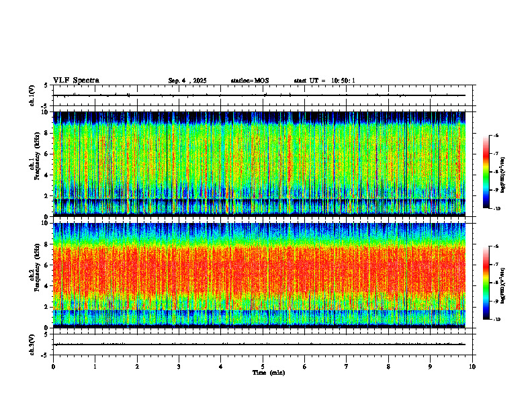Click the ch.2 color bar log(PSD) label

point(503,285)
